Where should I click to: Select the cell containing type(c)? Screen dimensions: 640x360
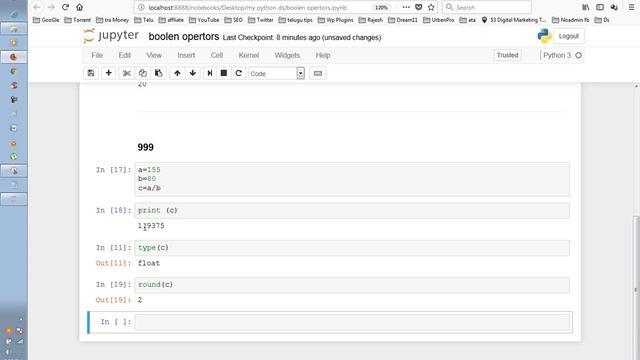[352, 248]
